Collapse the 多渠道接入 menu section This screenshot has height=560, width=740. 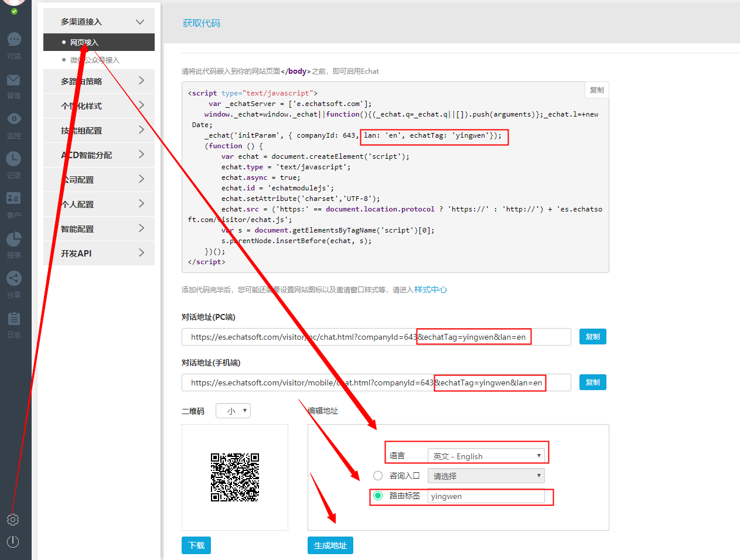99,22
